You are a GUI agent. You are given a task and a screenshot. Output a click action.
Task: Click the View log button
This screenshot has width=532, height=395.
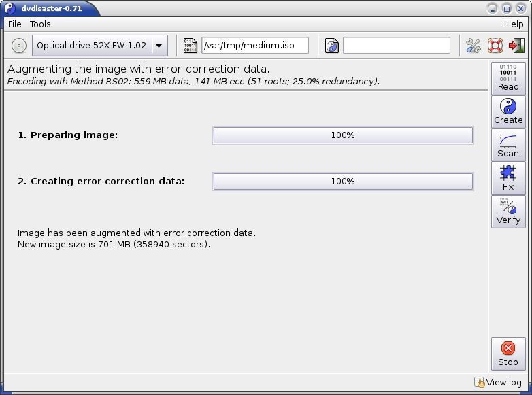click(498, 383)
